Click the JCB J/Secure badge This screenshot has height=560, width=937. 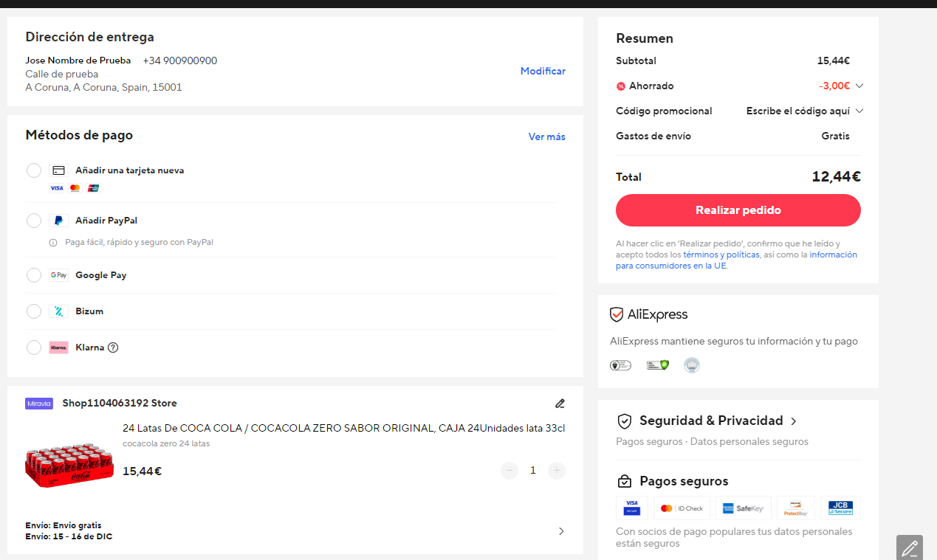point(840,508)
